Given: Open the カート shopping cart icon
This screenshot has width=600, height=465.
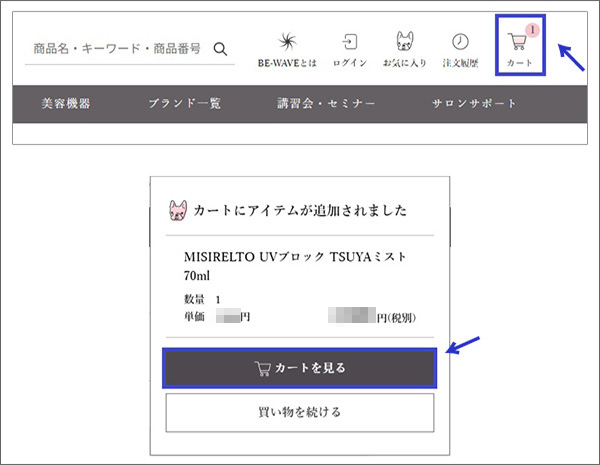Looking at the screenshot, I should (x=517, y=41).
